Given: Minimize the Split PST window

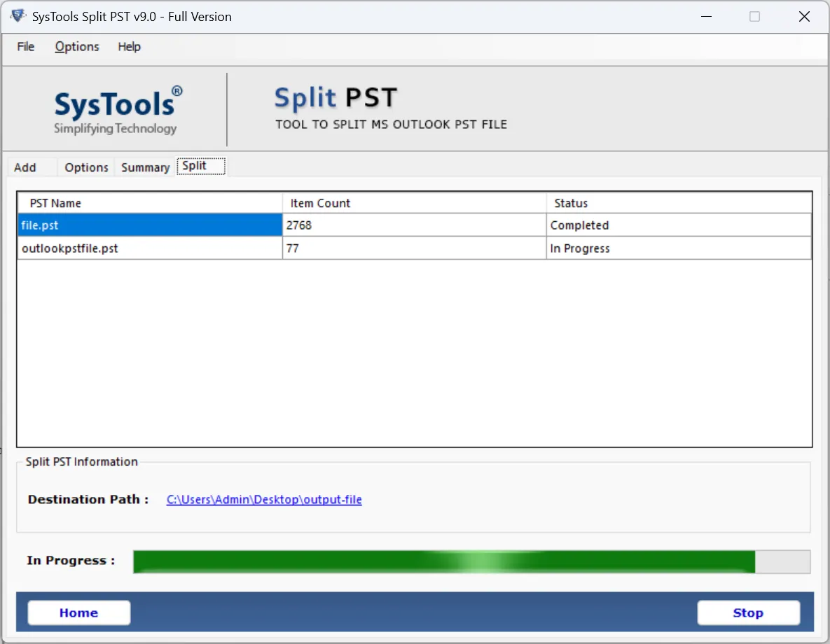Looking at the screenshot, I should click(x=706, y=16).
